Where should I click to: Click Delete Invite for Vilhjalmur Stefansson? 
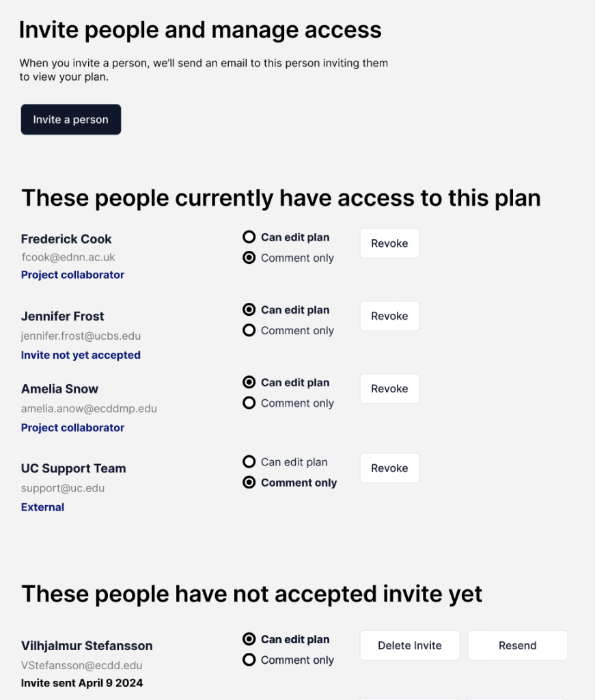point(410,645)
